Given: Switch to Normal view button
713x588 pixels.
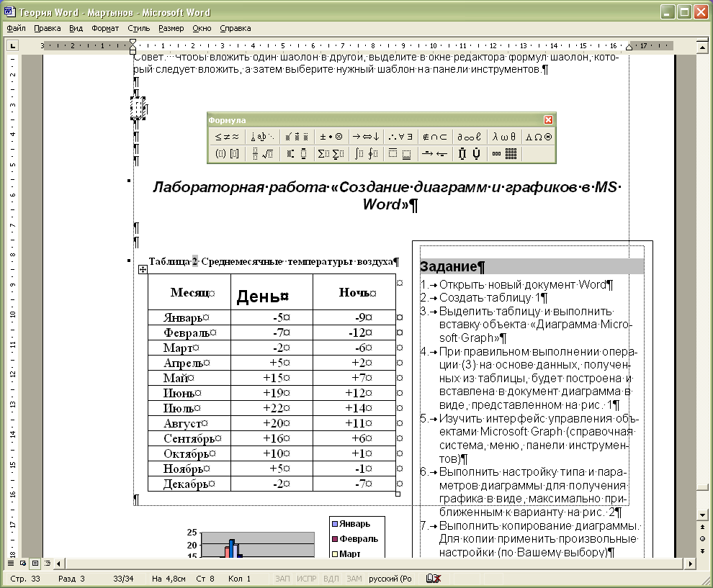Looking at the screenshot, I should pos(11,564).
